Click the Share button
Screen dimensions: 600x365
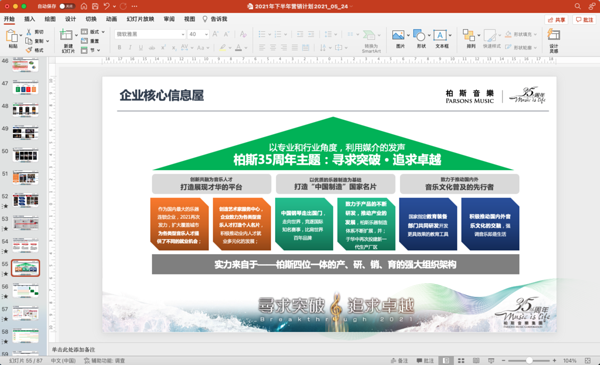coord(556,20)
